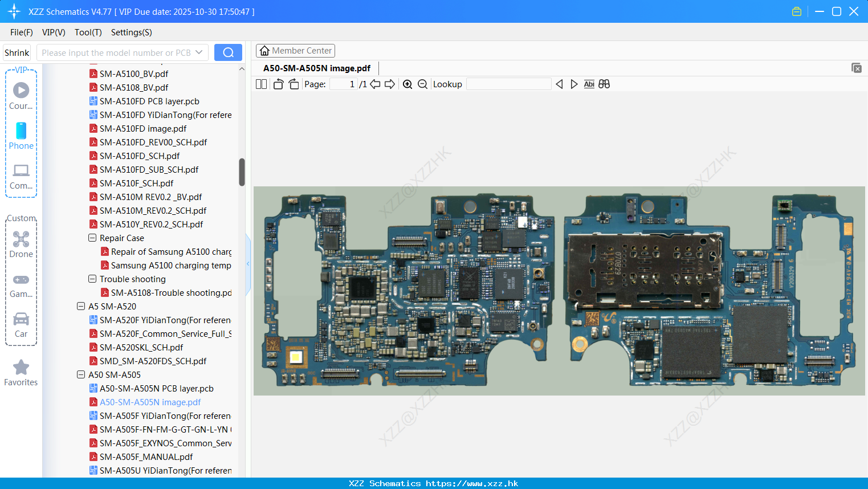
Task: Find next lookup result
Action: click(574, 84)
